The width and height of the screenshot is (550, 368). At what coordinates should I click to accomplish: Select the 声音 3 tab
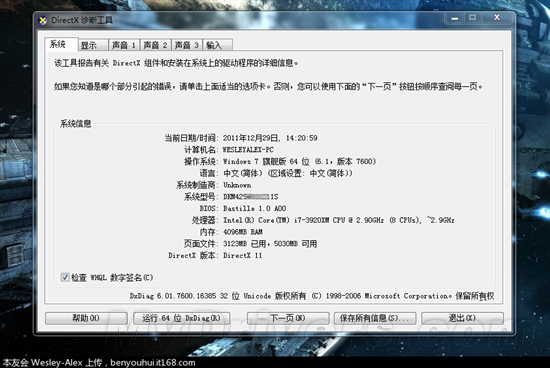pos(187,45)
